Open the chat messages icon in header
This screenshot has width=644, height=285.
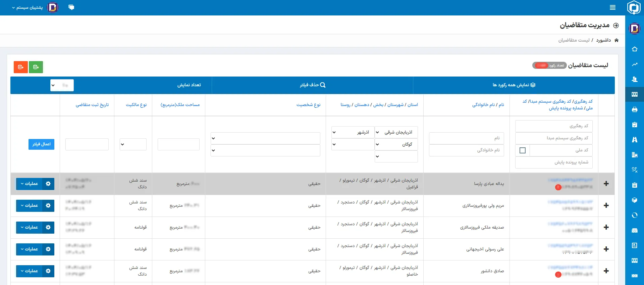(x=71, y=7)
